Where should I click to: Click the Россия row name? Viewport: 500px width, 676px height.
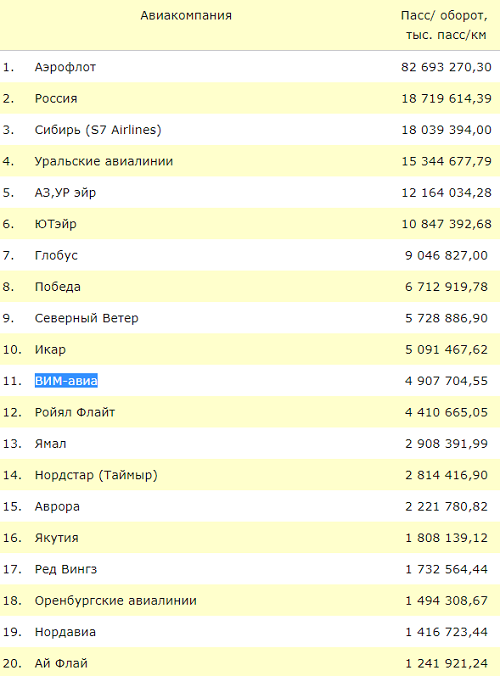coord(56,99)
